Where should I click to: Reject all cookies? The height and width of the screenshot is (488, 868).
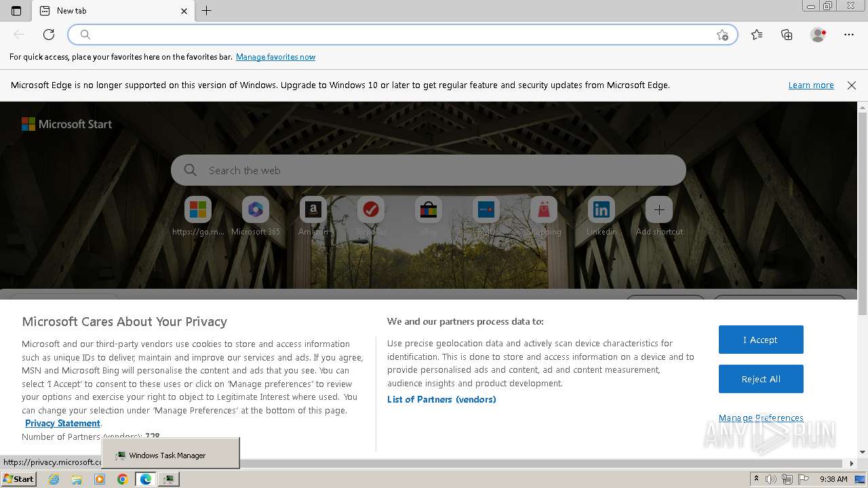[x=761, y=379]
